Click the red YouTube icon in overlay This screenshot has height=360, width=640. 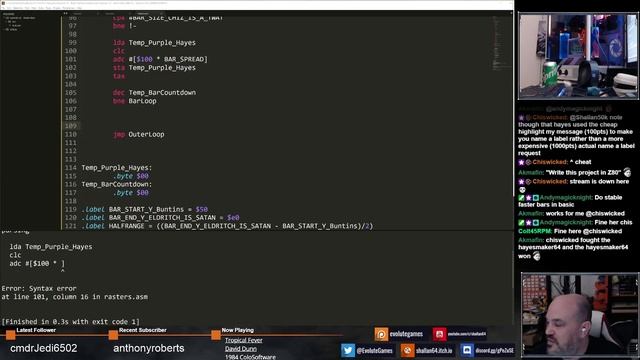pyautogui.click(x=439, y=334)
